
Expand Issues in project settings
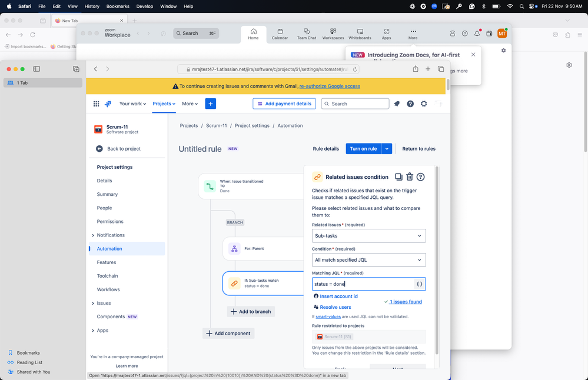pos(92,303)
